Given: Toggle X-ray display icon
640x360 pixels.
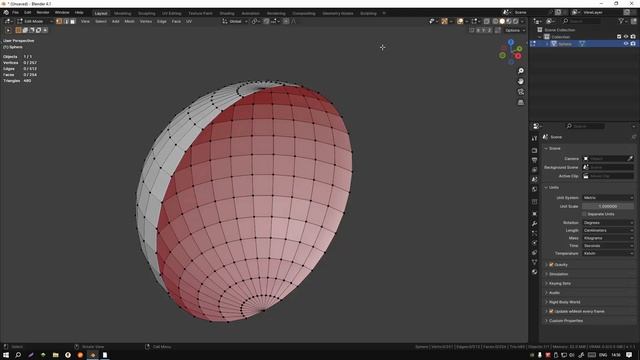Looking at the screenshot, I should pos(487,21).
